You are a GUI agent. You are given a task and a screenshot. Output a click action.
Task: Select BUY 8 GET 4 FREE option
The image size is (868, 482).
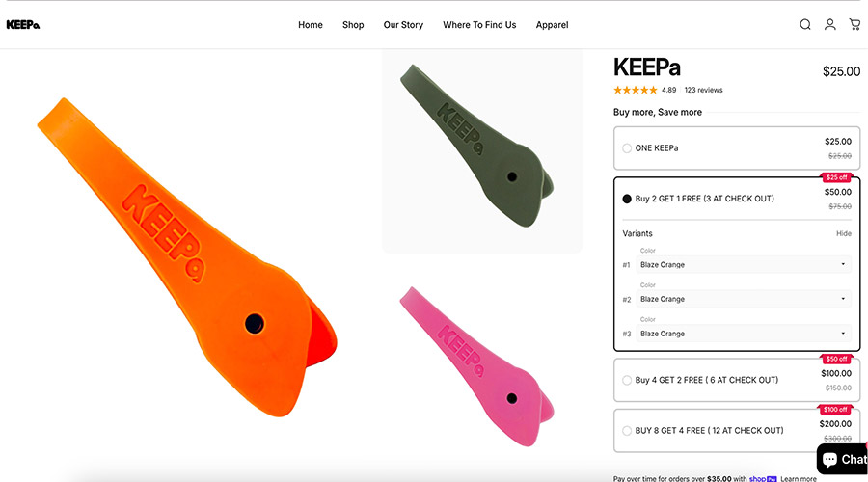pos(627,431)
